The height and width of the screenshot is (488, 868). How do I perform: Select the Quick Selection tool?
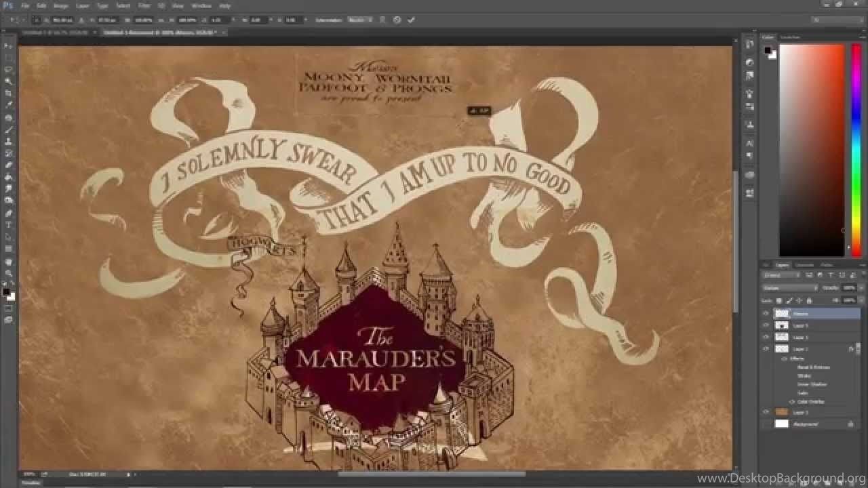(9, 81)
